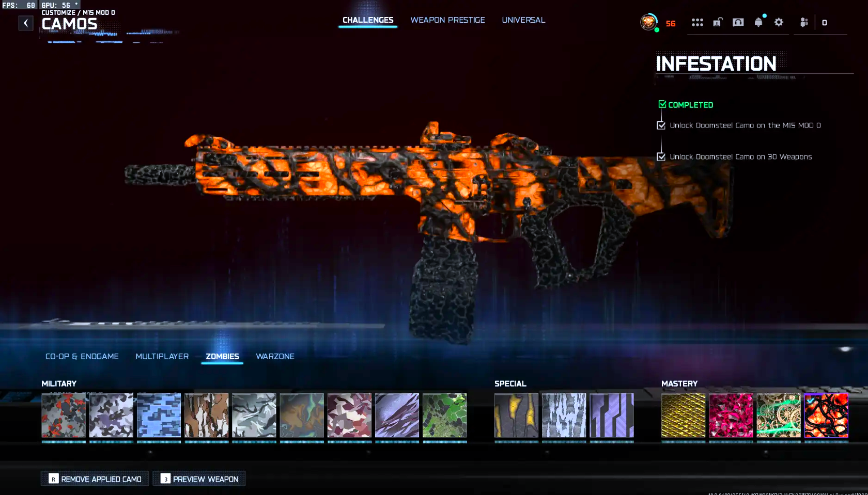Select the Warzone camo category
This screenshot has height=495, width=868.
[275, 356]
